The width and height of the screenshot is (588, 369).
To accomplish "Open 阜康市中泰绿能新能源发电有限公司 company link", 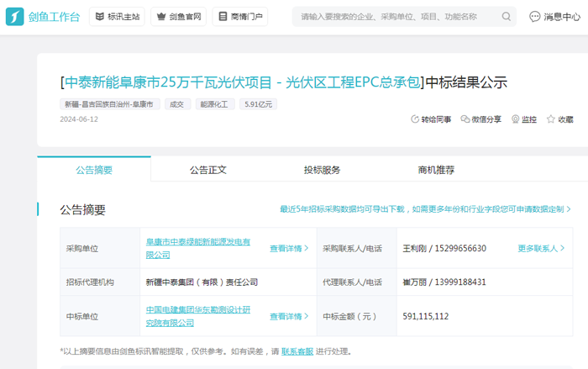I will pyautogui.click(x=198, y=248).
